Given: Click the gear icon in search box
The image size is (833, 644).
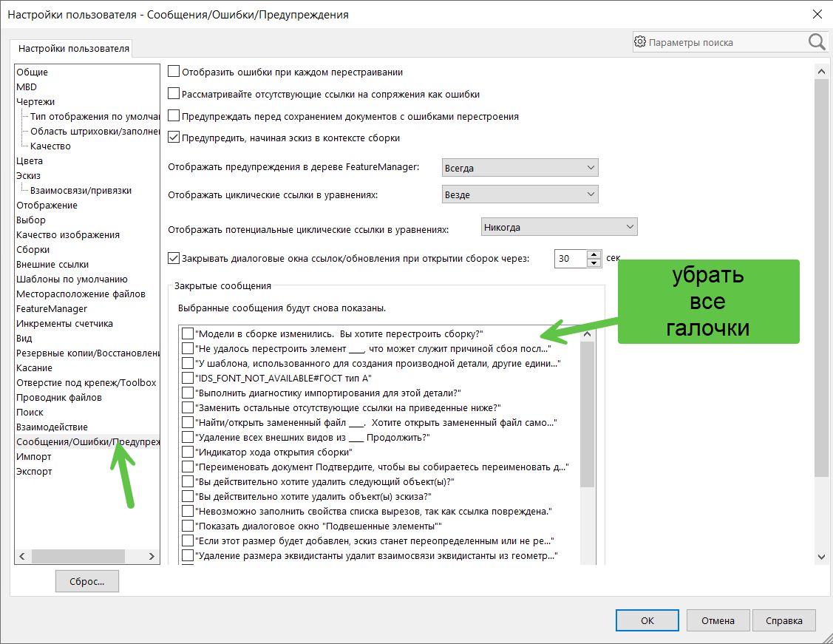Looking at the screenshot, I should tap(640, 42).
